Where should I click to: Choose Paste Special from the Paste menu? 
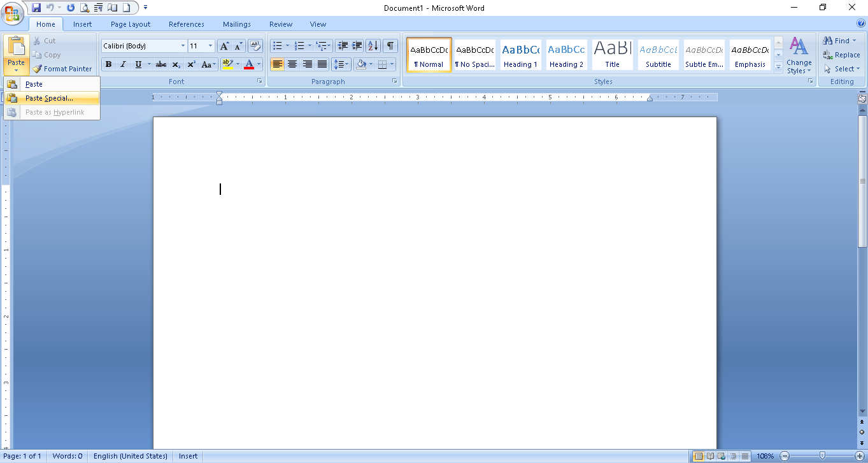[x=49, y=98]
